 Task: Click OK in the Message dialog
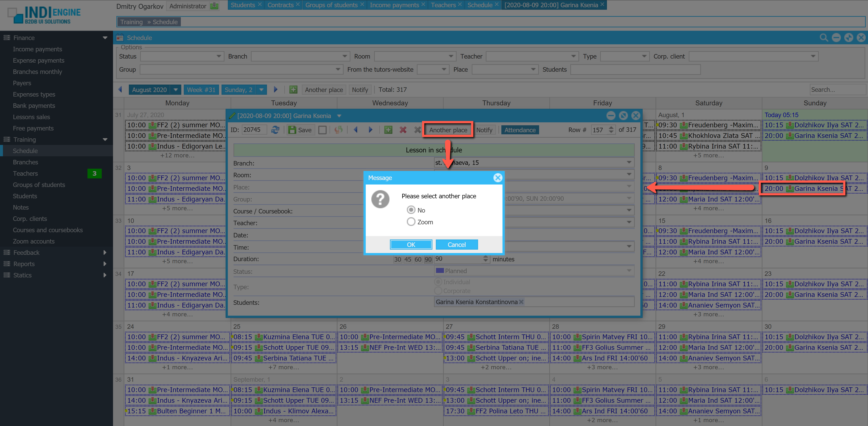point(411,245)
